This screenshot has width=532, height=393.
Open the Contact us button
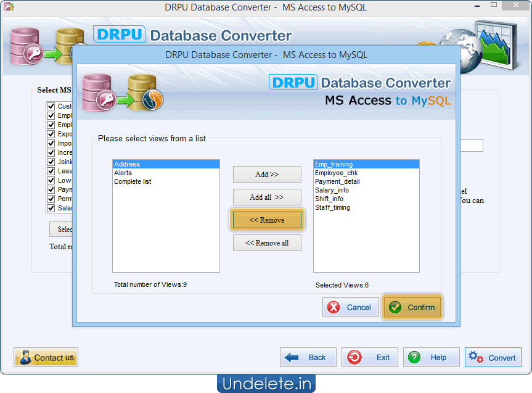pyautogui.click(x=46, y=357)
